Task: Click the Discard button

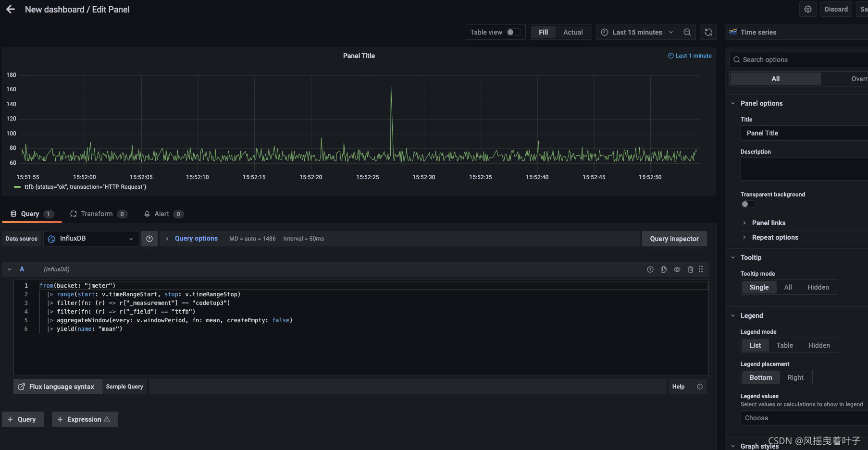Action: tap(836, 9)
